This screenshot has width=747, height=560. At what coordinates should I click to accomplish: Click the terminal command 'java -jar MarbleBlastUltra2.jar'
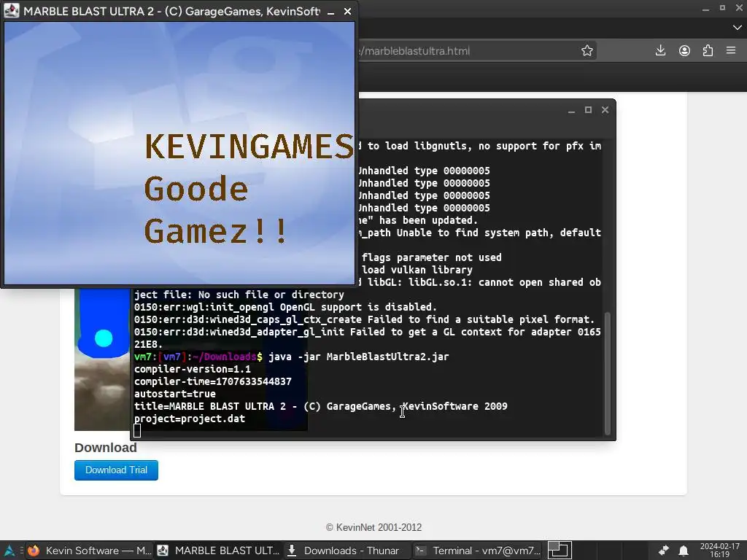(359, 357)
